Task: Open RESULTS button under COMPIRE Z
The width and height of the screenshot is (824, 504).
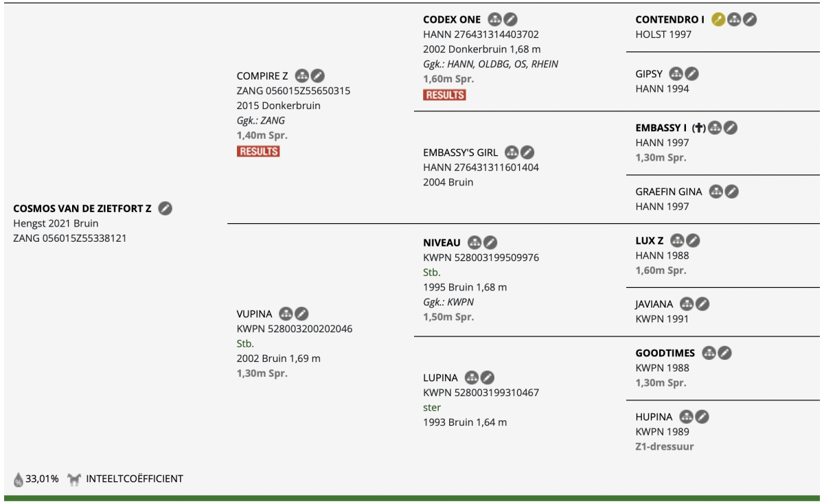Action: (258, 151)
